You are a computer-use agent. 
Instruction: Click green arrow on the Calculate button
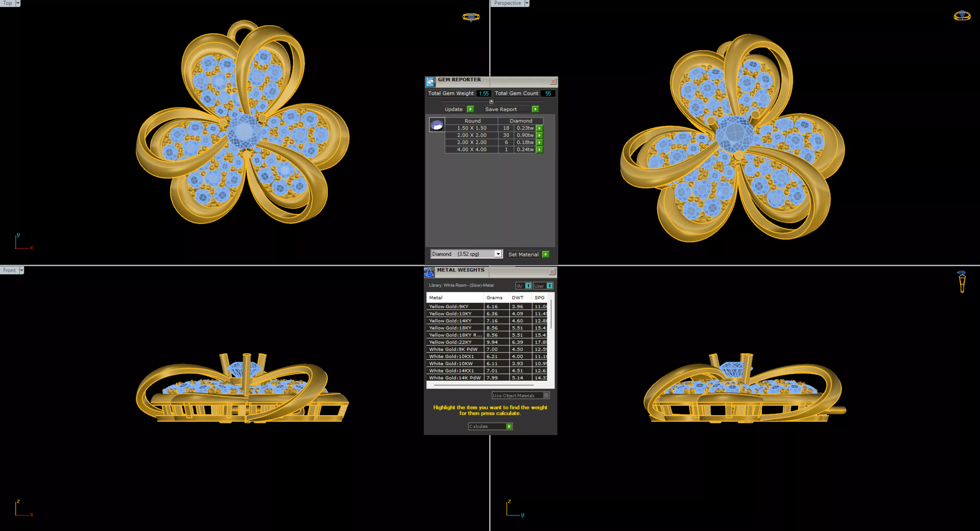pos(509,426)
